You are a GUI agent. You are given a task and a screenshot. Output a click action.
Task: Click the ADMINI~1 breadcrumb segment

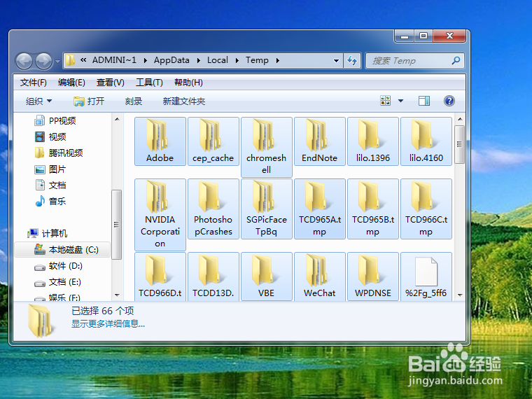coord(114,60)
